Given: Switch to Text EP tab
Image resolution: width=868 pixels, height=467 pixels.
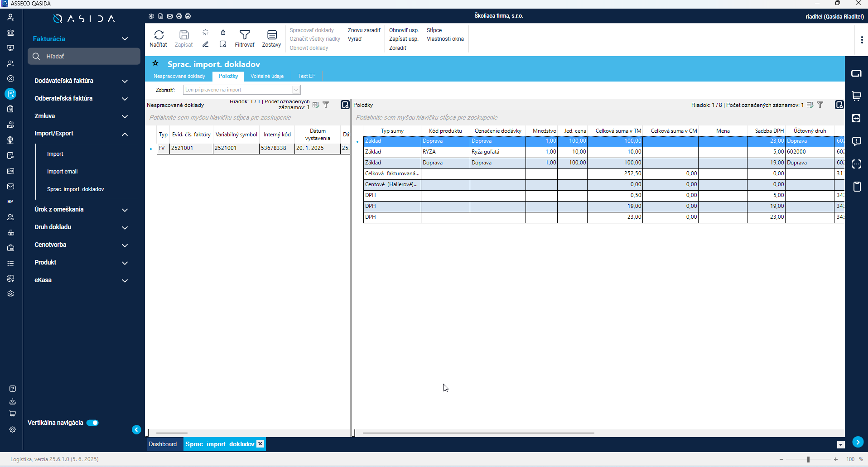Looking at the screenshot, I should pyautogui.click(x=306, y=76).
